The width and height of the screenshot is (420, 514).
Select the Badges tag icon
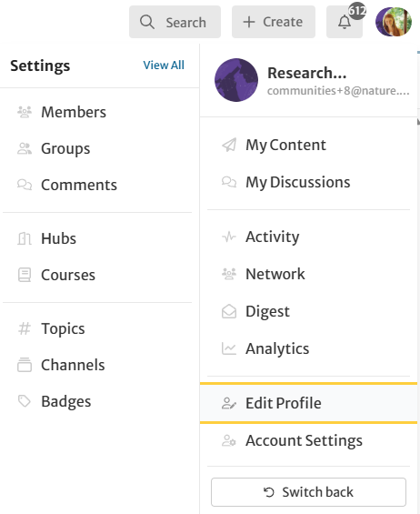[25, 401]
